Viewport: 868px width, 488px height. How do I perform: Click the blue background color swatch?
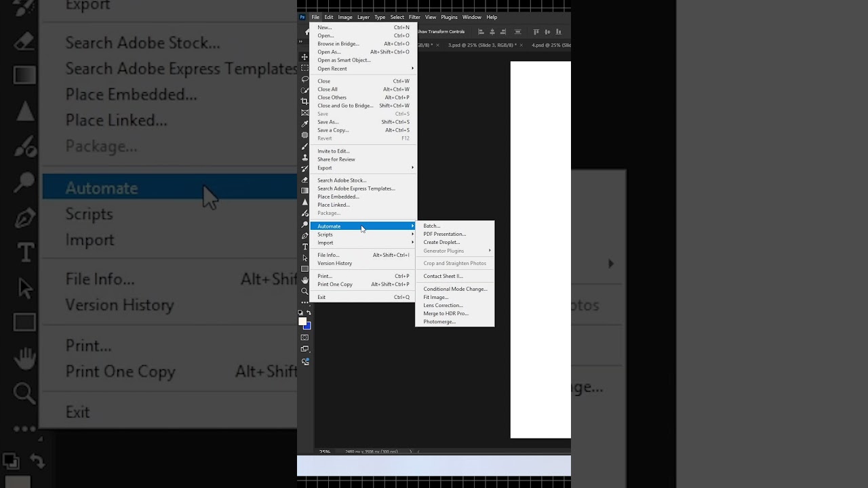coord(309,327)
